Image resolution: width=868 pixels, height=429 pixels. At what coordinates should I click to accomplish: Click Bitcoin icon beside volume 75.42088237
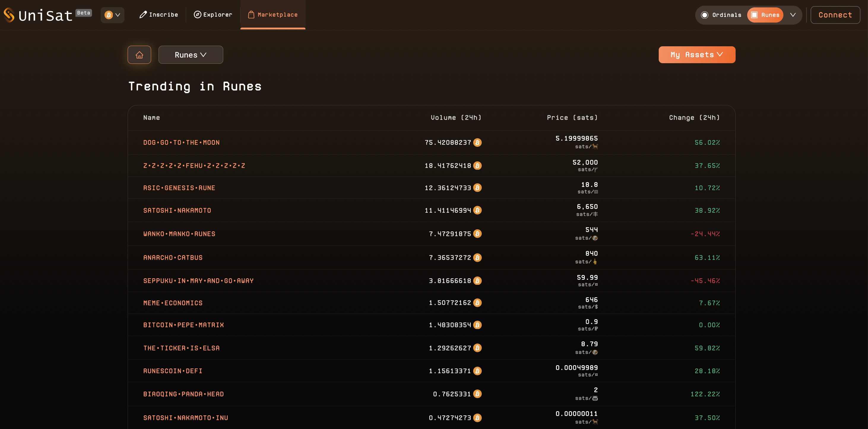click(x=477, y=143)
